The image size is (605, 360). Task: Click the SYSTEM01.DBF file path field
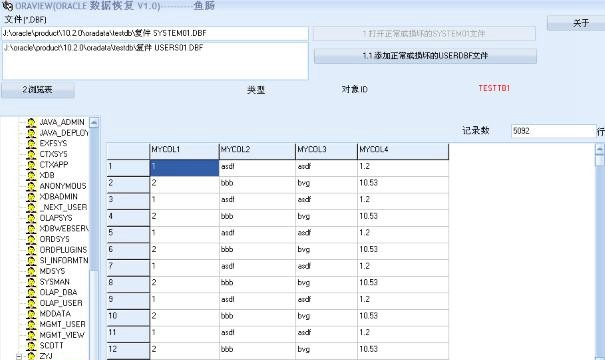pyautogui.click(x=155, y=34)
